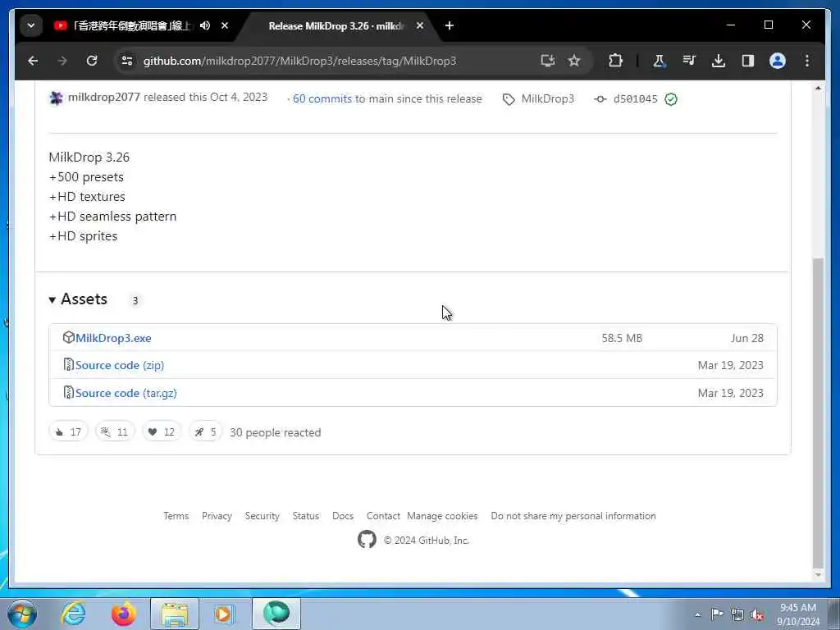The width and height of the screenshot is (840, 630).
Task: Open Do not share my personal information
Action: coord(573,516)
